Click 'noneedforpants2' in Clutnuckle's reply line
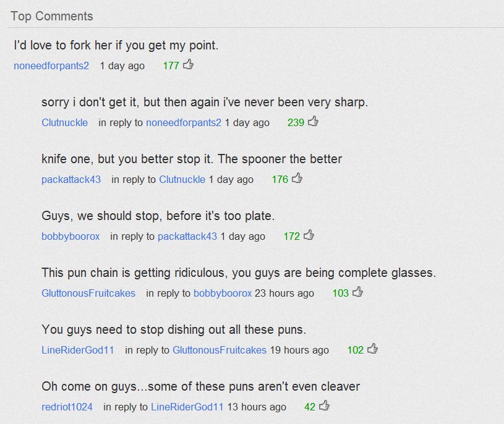Screen dimensions: 504x424 pyautogui.click(x=184, y=122)
